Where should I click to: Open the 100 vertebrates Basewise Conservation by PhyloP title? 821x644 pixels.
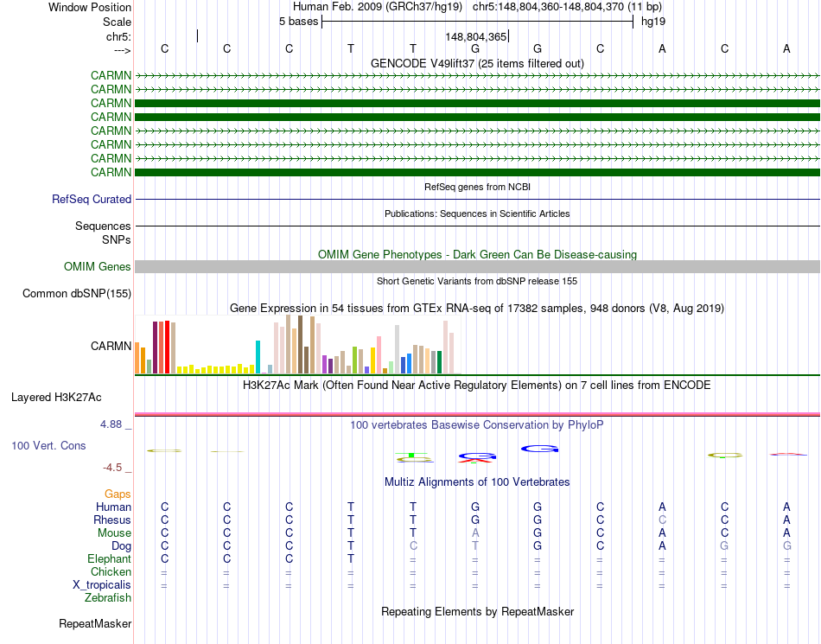click(x=477, y=424)
